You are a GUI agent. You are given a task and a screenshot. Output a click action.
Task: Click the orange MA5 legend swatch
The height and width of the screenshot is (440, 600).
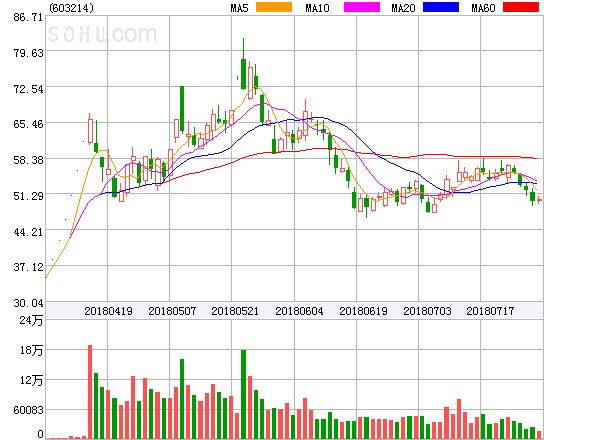(274, 7)
